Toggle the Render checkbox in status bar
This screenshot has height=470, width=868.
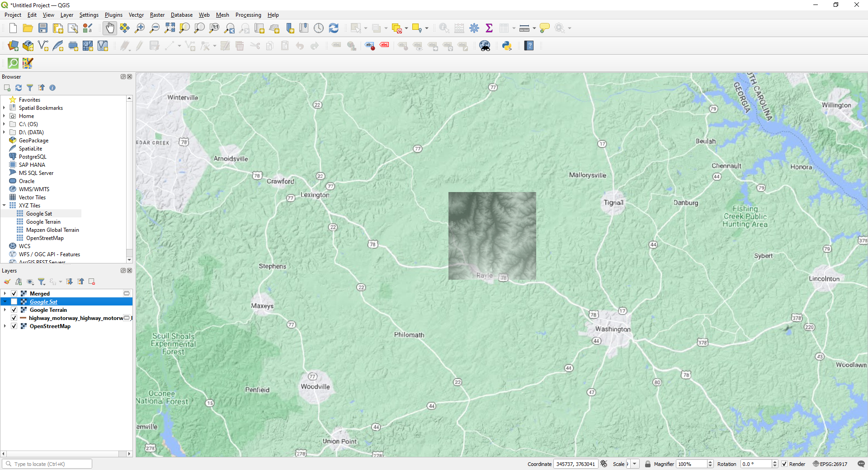tap(784, 464)
